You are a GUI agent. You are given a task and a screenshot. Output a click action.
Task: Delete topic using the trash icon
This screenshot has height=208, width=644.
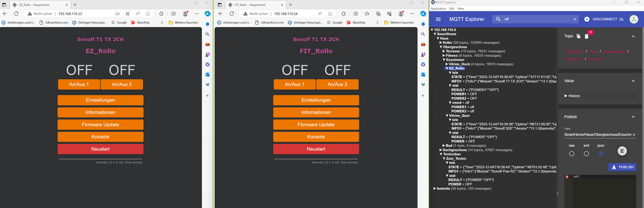587,36
